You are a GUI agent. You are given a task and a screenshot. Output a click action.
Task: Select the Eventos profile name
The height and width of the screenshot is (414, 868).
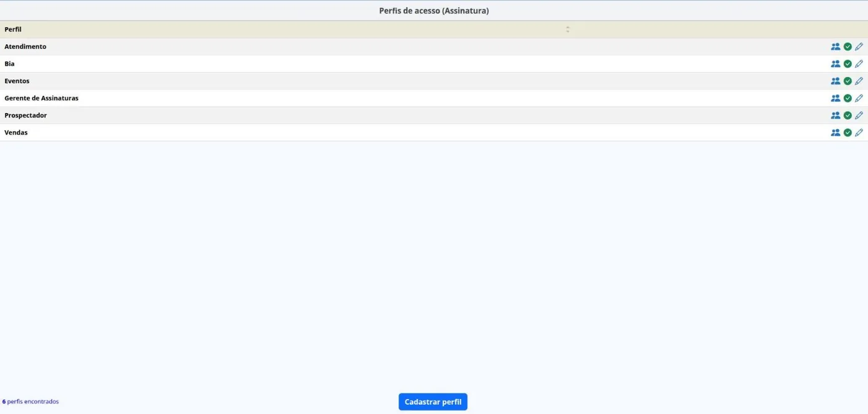tap(17, 81)
